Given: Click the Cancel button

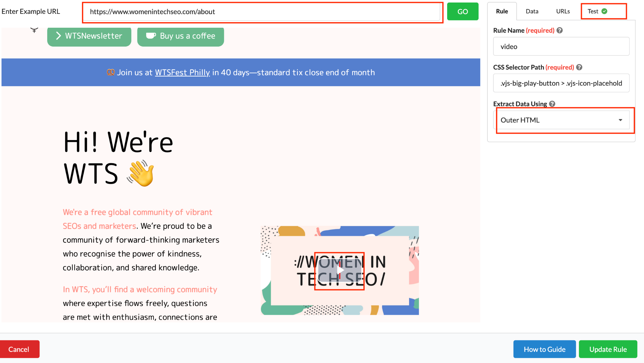Looking at the screenshot, I should (x=19, y=349).
